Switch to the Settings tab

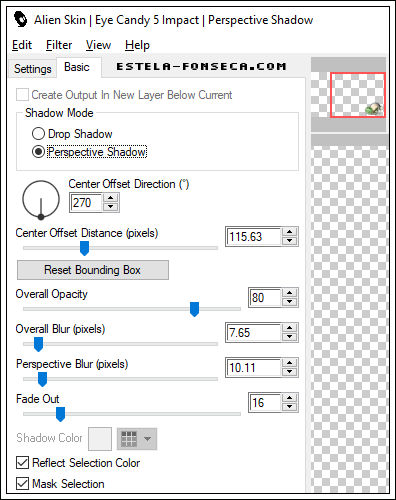(33, 69)
